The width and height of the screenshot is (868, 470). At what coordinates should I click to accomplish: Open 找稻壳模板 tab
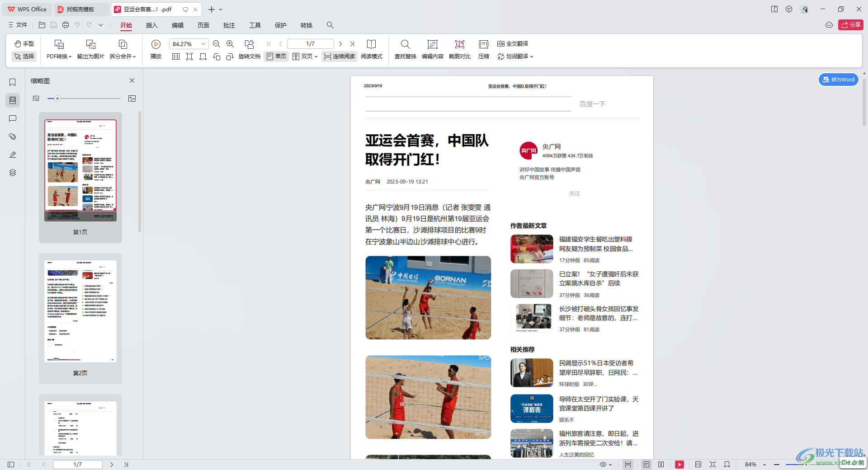81,9
